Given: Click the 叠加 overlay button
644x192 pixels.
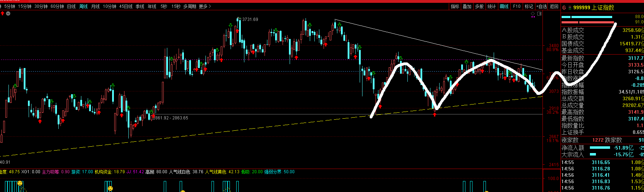Looking at the screenshot, I should [x=467, y=6].
